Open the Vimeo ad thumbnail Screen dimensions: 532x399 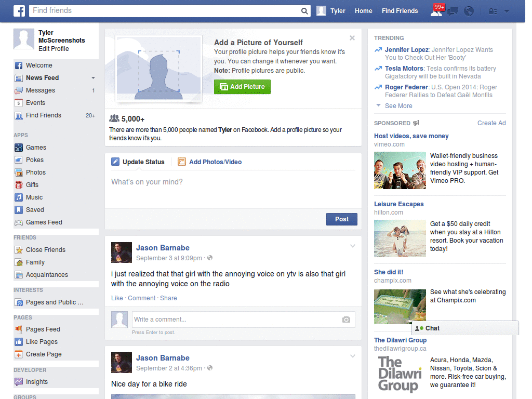pyautogui.click(x=400, y=170)
